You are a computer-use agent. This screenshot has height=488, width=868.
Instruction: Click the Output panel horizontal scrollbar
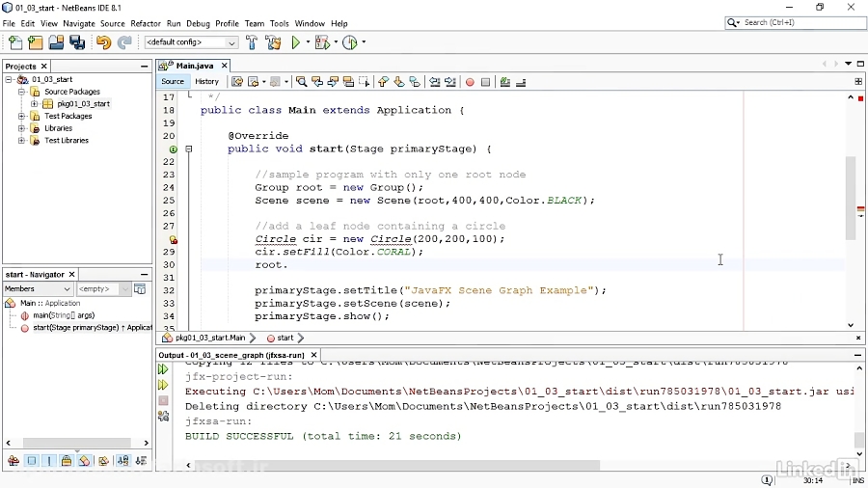point(396,465)
